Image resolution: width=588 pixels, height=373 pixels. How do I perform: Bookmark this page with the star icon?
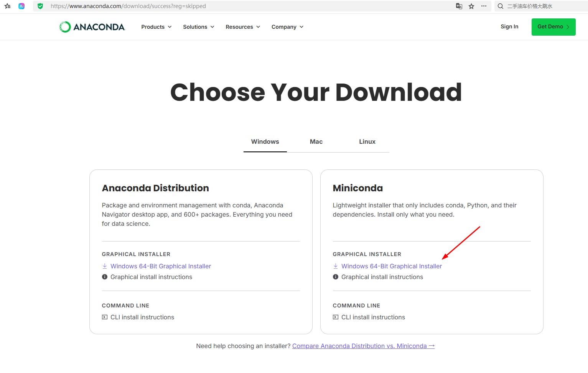coord(471,6)
